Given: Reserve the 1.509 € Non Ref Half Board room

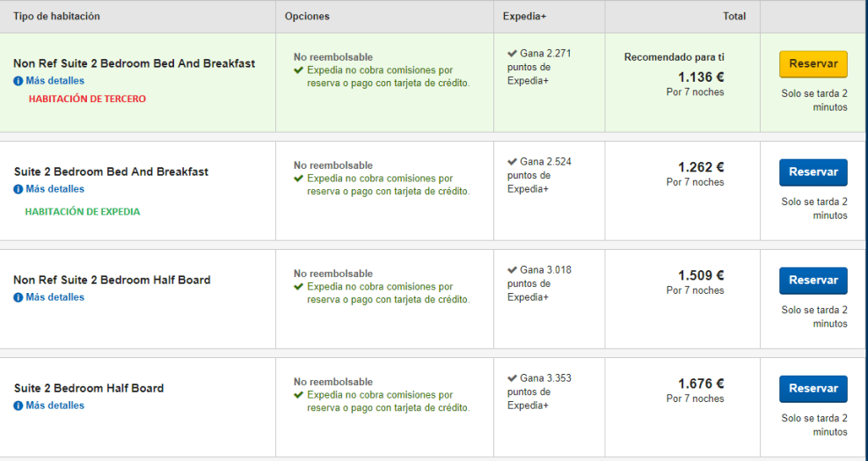Looking at the screenshot, I should pos(813,281).
